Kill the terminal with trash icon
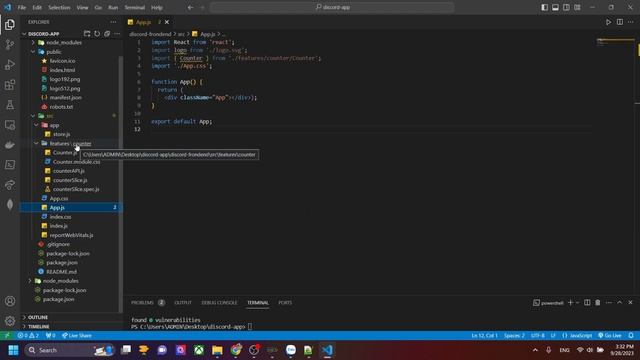 [x=598, y=302]
